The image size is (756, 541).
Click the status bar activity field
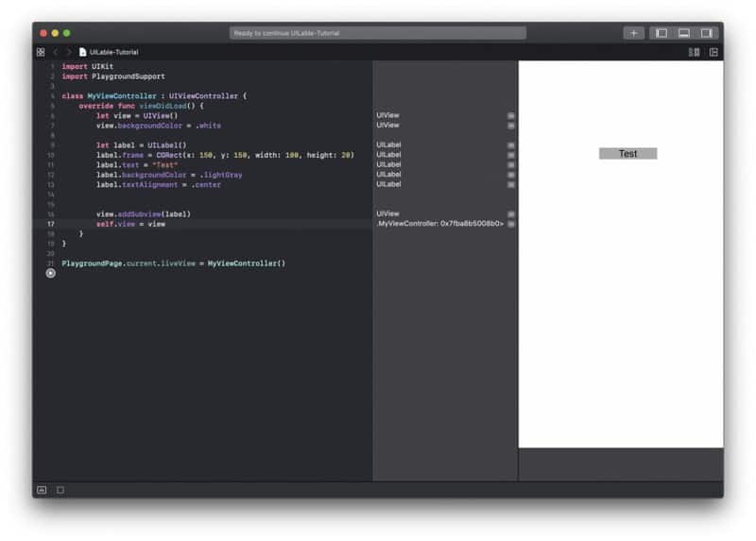378,33
